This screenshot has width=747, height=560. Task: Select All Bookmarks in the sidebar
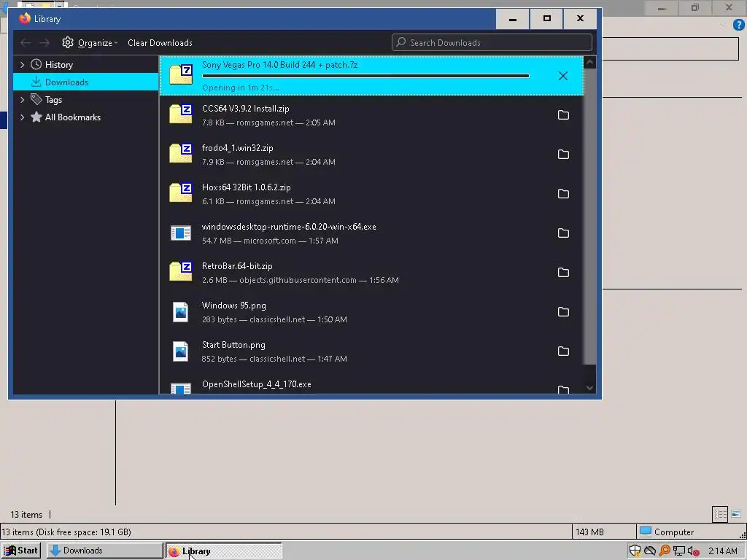click(x=86, y=117)
